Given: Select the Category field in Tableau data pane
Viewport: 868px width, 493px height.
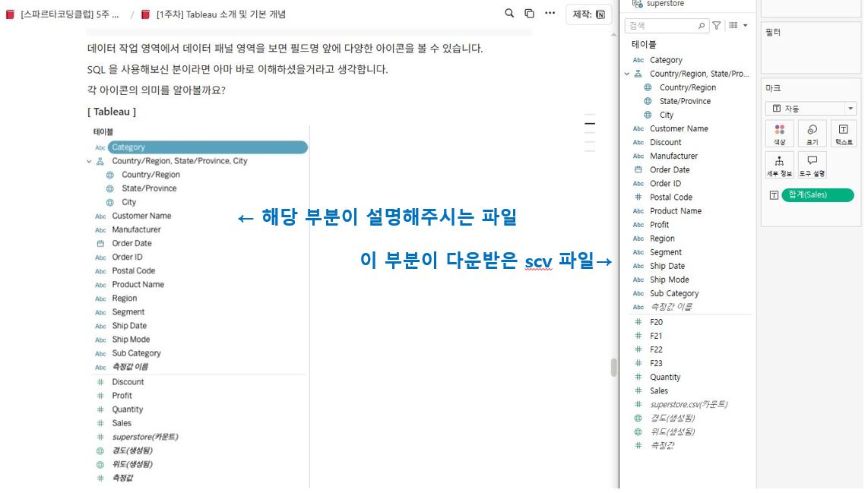Looking at the screenshot, I should click(x=666, y=60).
